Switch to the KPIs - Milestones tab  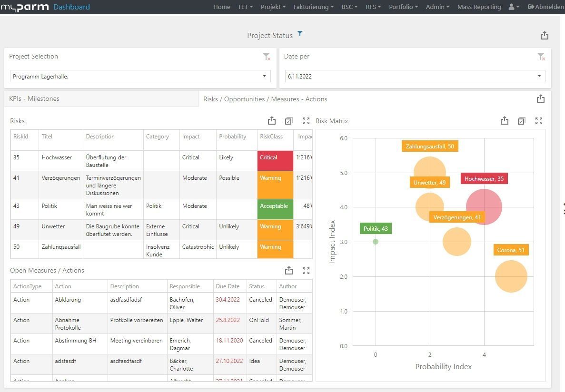click(34, 99)
